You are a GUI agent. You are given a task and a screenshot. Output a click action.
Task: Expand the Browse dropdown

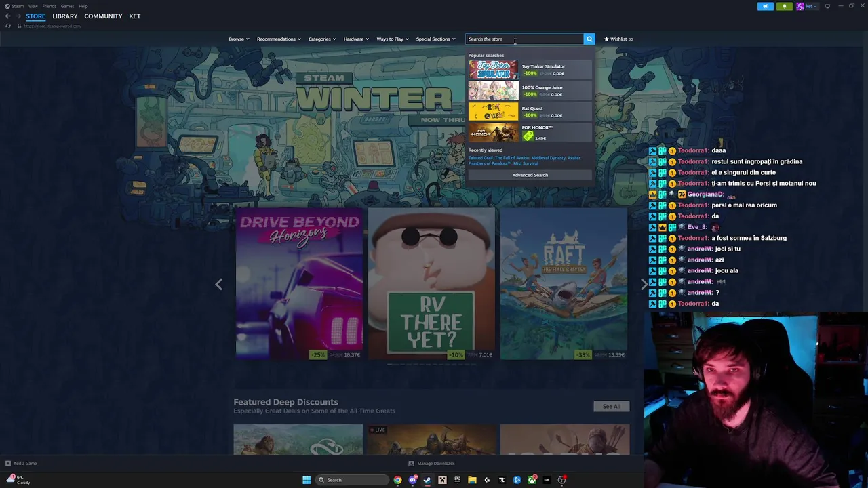coord(239,39)
